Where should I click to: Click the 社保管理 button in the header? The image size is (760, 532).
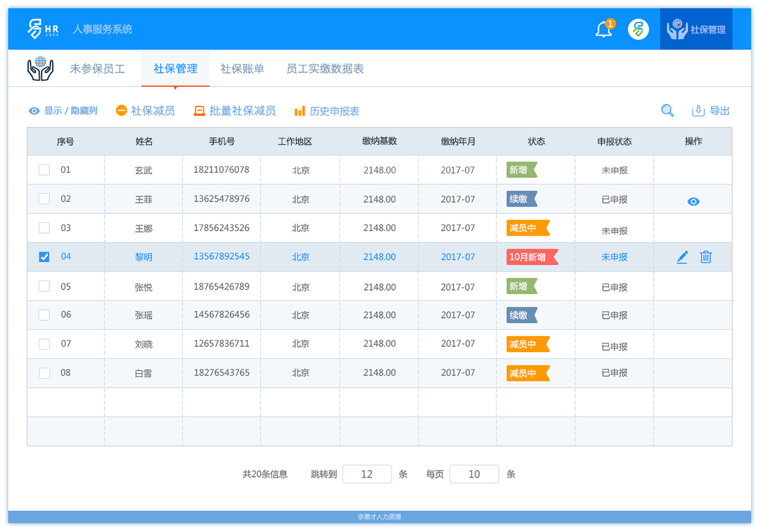point(696,29)
